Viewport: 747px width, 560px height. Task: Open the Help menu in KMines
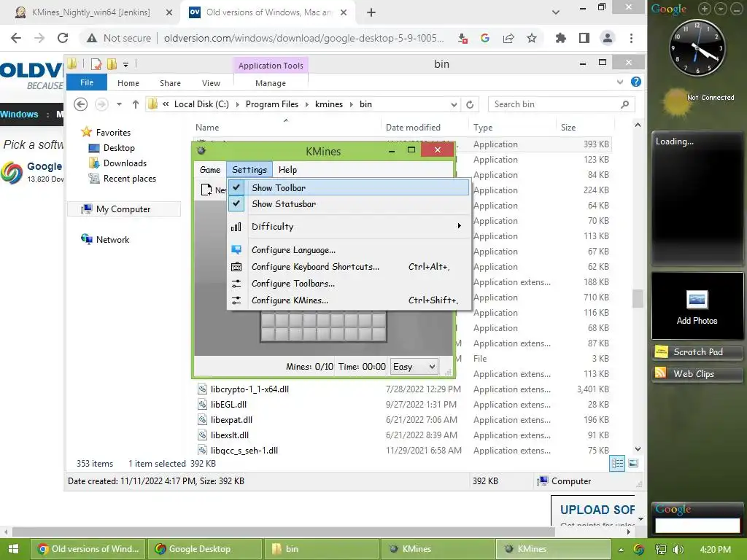coord(287,169)
